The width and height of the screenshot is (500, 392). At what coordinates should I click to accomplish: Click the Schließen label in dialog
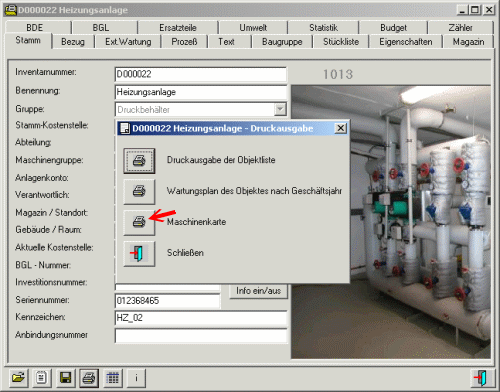coord(185,253)
